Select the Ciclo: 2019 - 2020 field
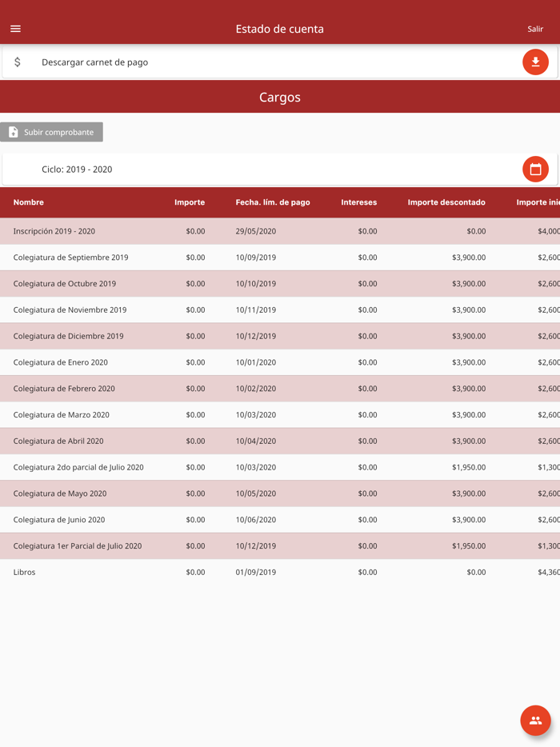This screenshot has height=747, width=560. pyautogui.click(x=280, y=169)
